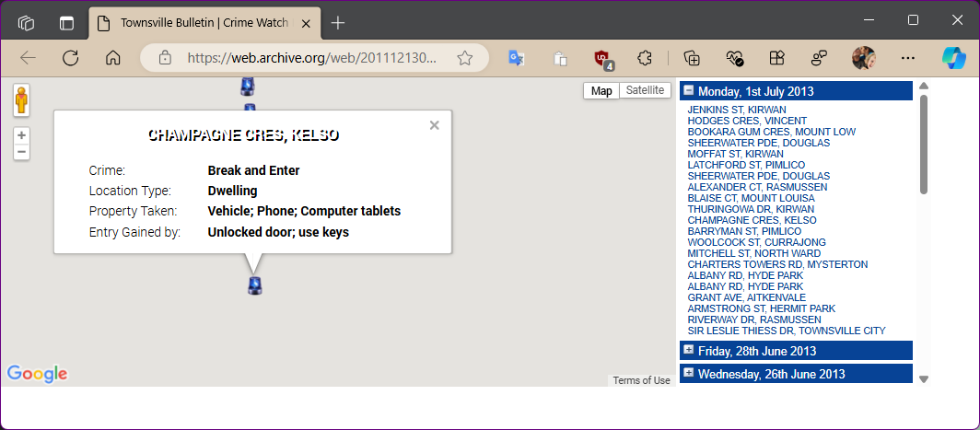980x430 pixels.
Task: Click the Terms of Use link
Action: (642, 380)
